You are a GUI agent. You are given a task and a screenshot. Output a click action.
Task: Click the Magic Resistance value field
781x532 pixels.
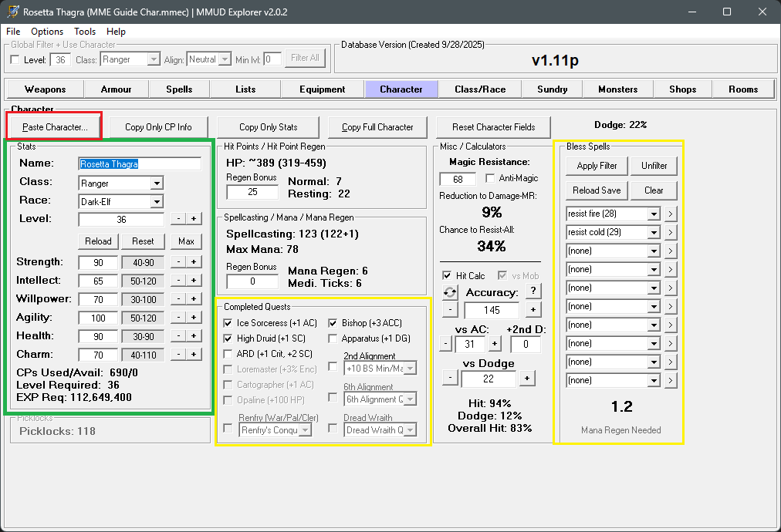(458, 179)
